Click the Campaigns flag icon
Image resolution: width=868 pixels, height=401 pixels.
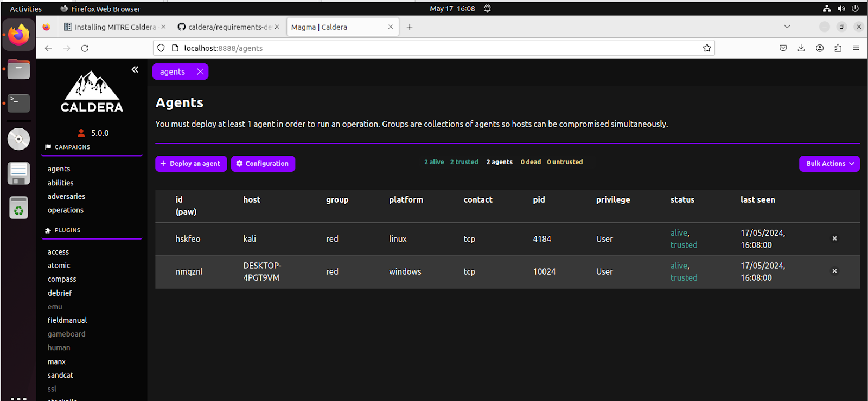click(48, 147)
